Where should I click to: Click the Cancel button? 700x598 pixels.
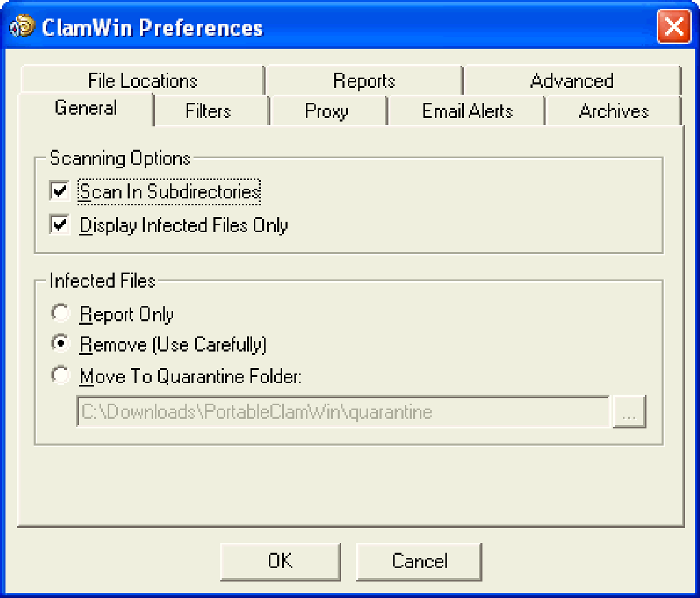[419, 561]
